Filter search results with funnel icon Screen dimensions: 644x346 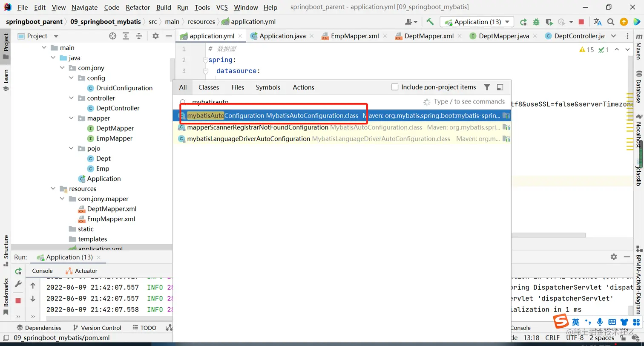point(487,87)
